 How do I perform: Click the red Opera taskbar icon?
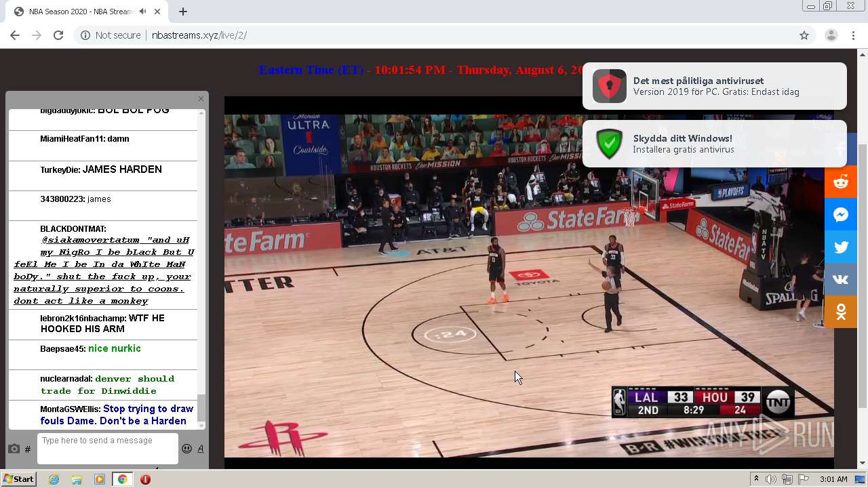pos(145,479)
